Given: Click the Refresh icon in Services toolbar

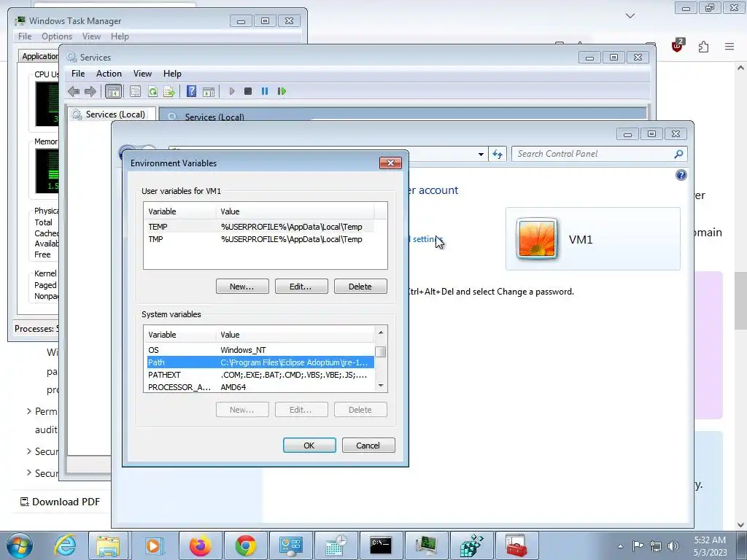Looking at the screenshot, I should coord(152,91).
